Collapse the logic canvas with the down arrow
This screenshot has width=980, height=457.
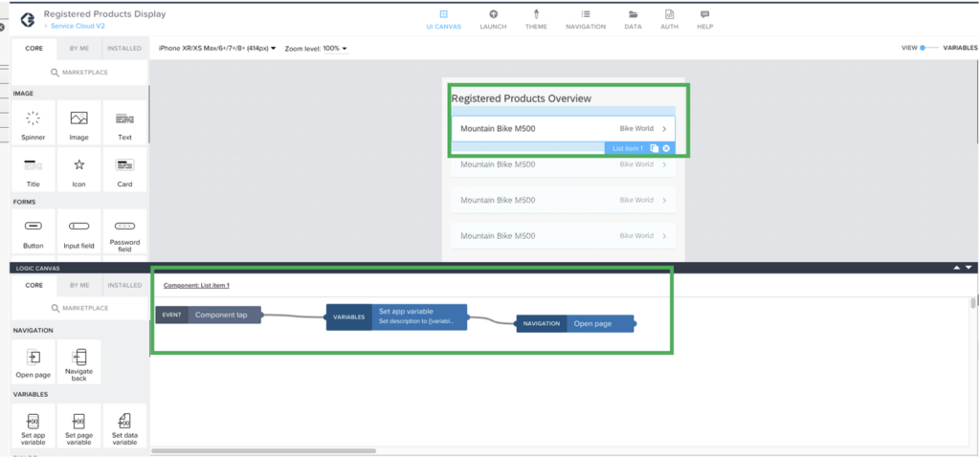tap(969, 268)
